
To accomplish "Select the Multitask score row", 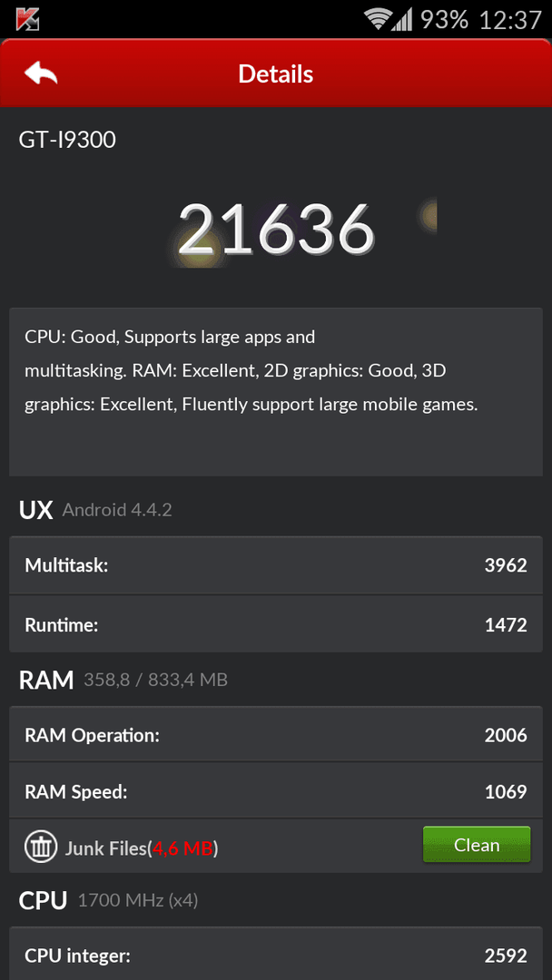I will pyautogui.click(x=276, y=565).
